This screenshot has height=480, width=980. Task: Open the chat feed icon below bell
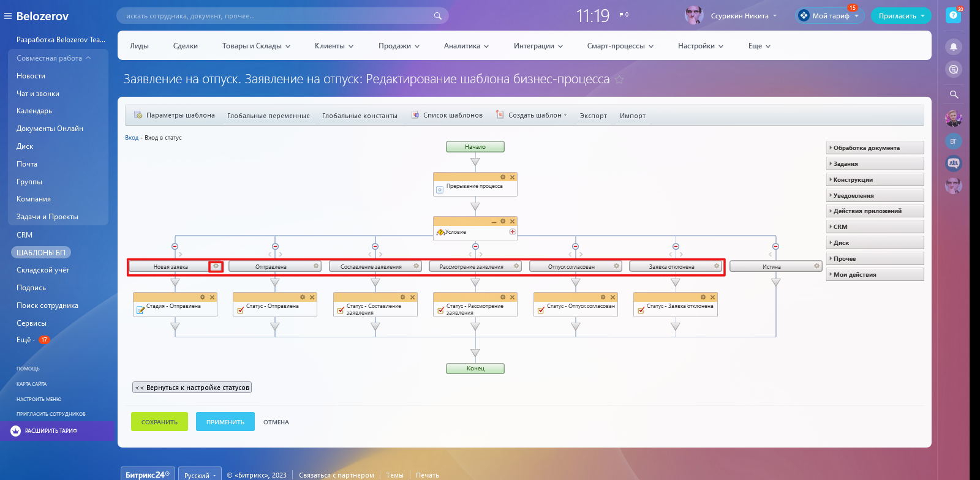[x=954, y=69]
